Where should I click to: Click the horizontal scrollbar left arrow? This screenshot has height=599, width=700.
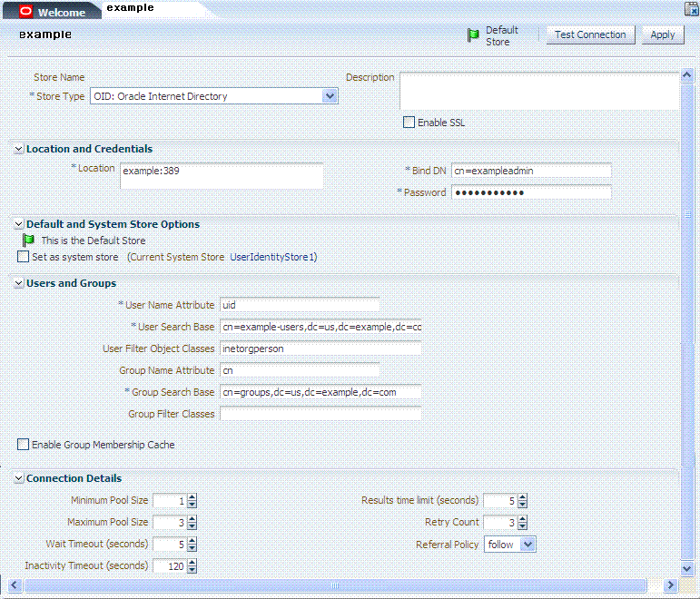coord(15,585)
